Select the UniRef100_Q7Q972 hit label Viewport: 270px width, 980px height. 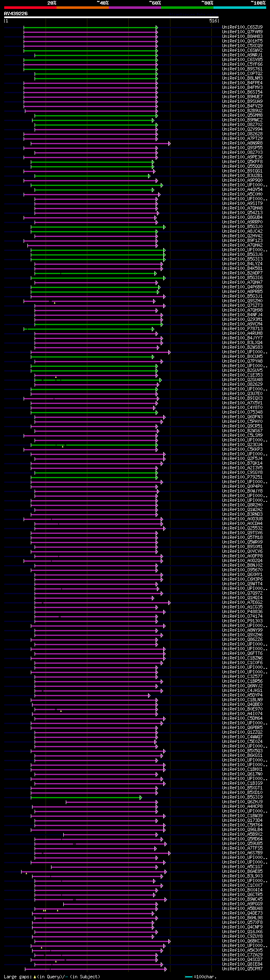pos(242,593)
